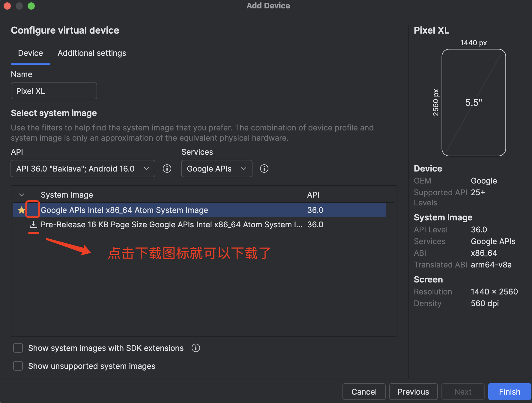Click the System Image column header
The image size is (532, 403).
67,195
